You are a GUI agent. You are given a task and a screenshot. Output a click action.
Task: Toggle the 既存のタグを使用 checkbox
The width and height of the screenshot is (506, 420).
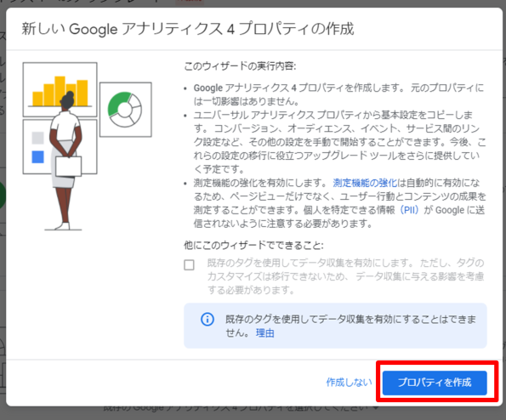tap(189, 265)
